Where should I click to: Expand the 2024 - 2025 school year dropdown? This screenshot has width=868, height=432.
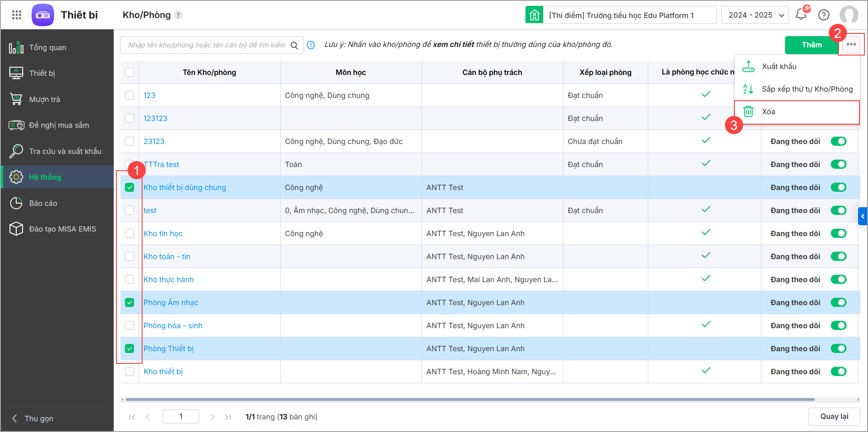(755, 15)
